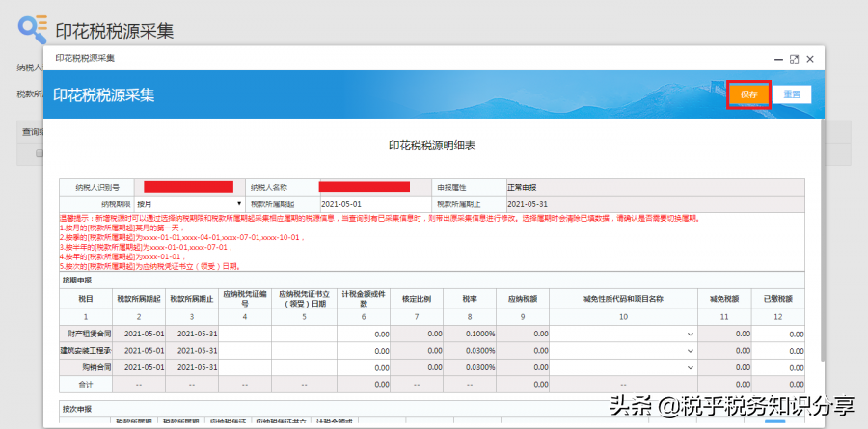The image size is (868, 429).
Task: Click 计税金额 cell in 购销合同 row
Action: coord(364,367)
